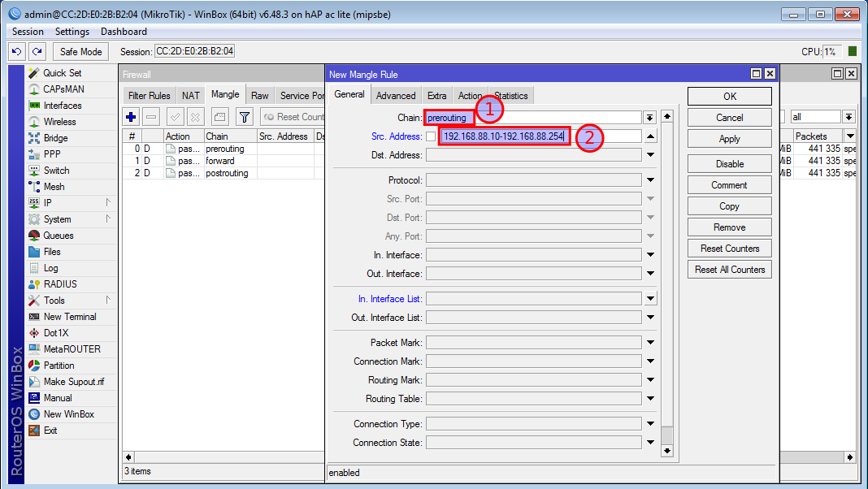Switch to the Extra tab
The height and width of the screenshot is (489, 868).
coord(436,96)
